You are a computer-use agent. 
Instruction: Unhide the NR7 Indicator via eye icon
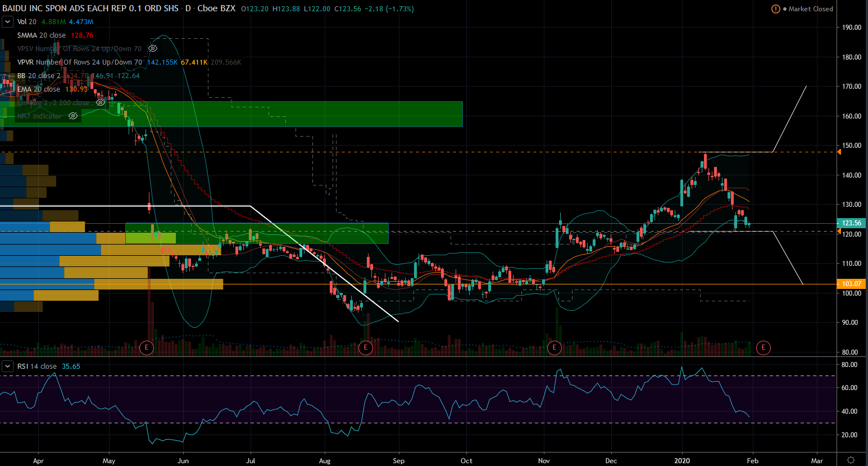coord(73,116)
